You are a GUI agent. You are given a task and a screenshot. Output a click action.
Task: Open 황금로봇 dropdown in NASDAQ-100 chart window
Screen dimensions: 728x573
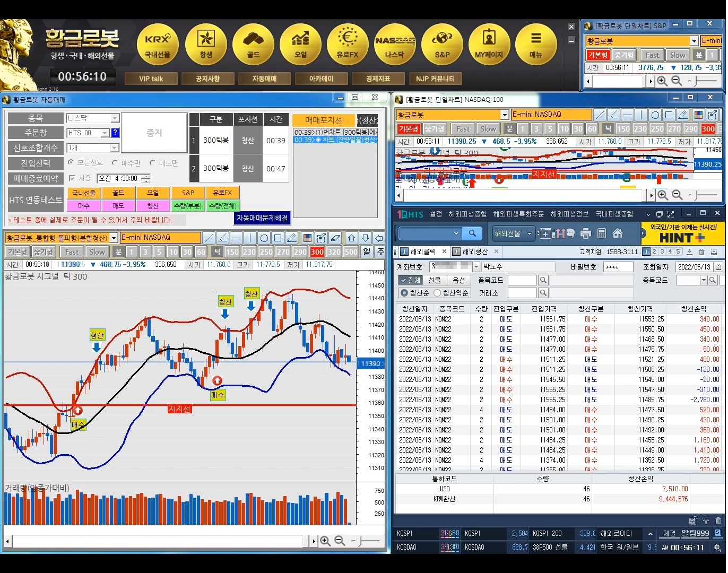click(505, 115)
